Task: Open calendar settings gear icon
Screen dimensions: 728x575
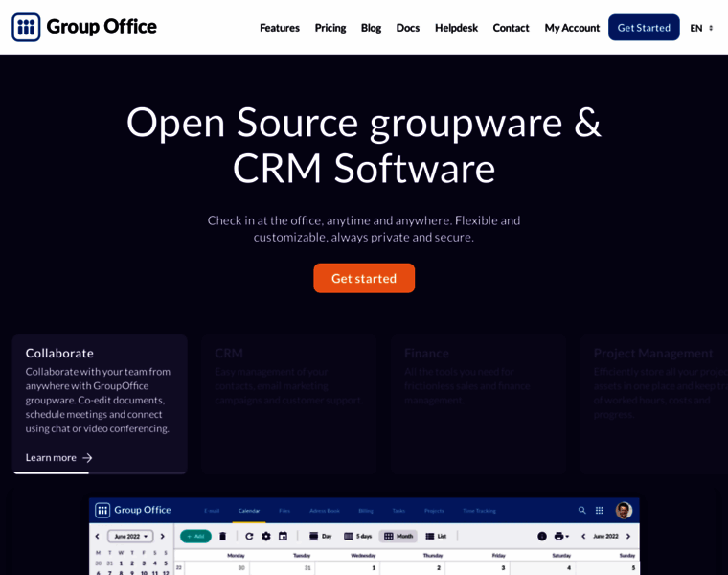Action: click(266, 536)
